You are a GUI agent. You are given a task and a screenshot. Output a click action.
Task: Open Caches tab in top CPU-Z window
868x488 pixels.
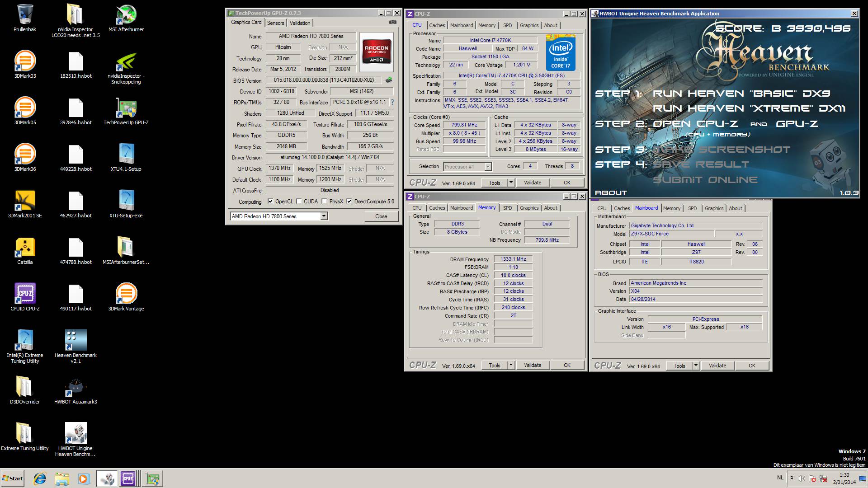point(437,25)
